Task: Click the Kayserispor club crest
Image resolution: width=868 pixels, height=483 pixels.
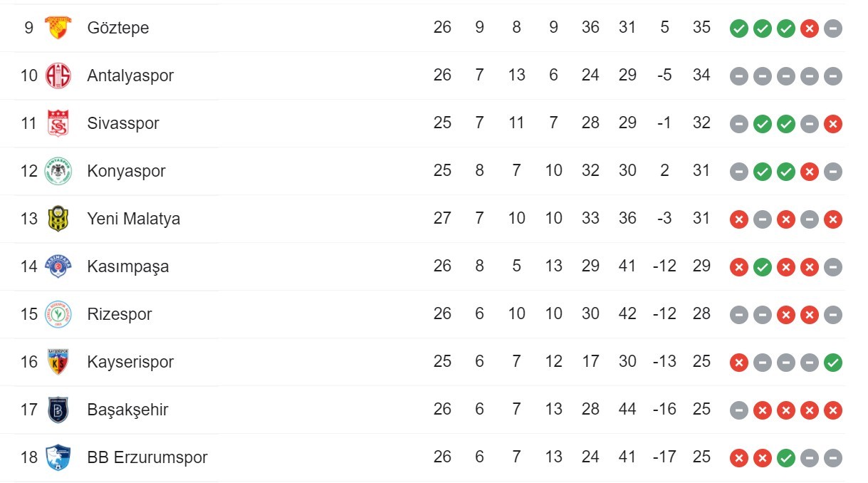Action: [x=58, y=362]
